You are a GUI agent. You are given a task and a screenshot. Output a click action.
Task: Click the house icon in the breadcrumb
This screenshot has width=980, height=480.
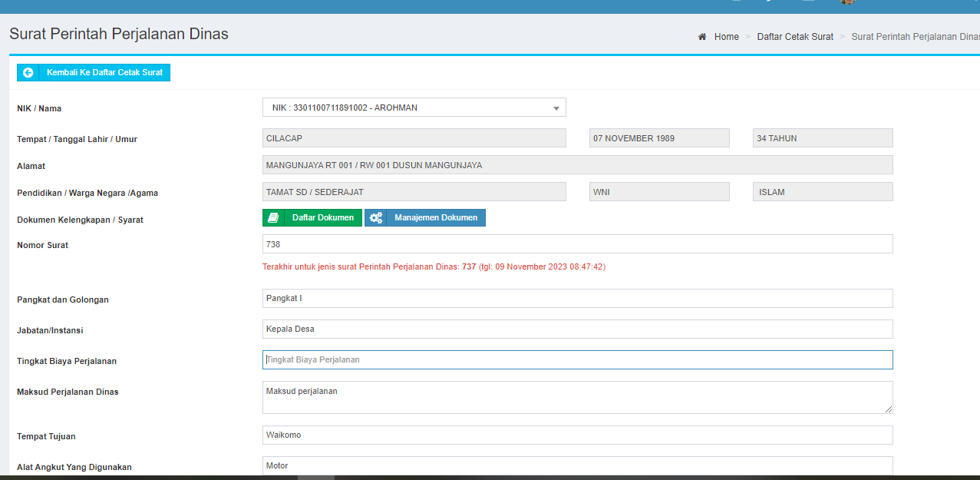point(702,37)
